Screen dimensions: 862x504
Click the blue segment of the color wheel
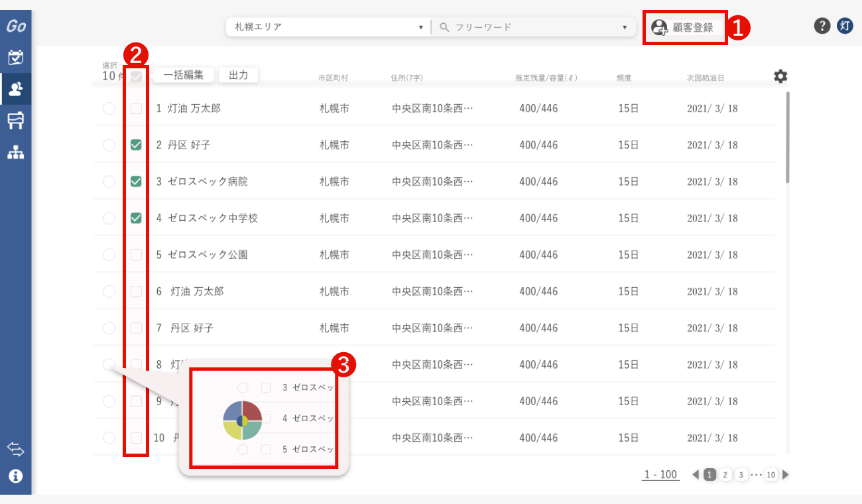click(232, 410)
